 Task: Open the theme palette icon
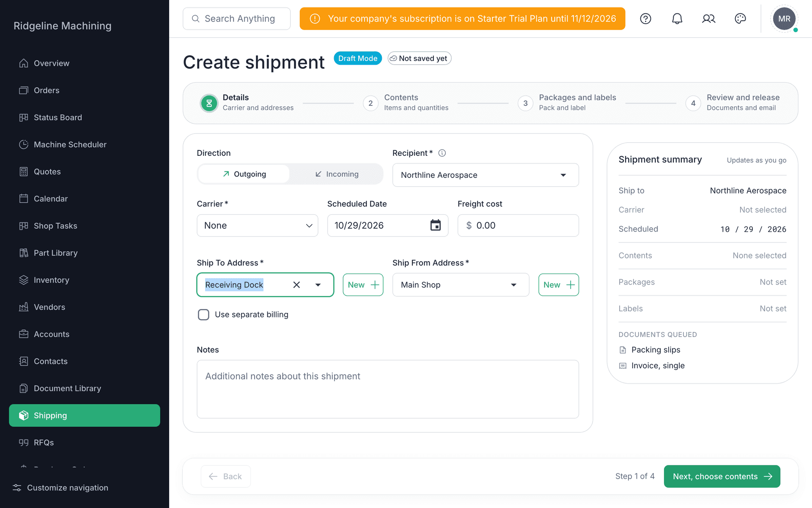point(741,19)
